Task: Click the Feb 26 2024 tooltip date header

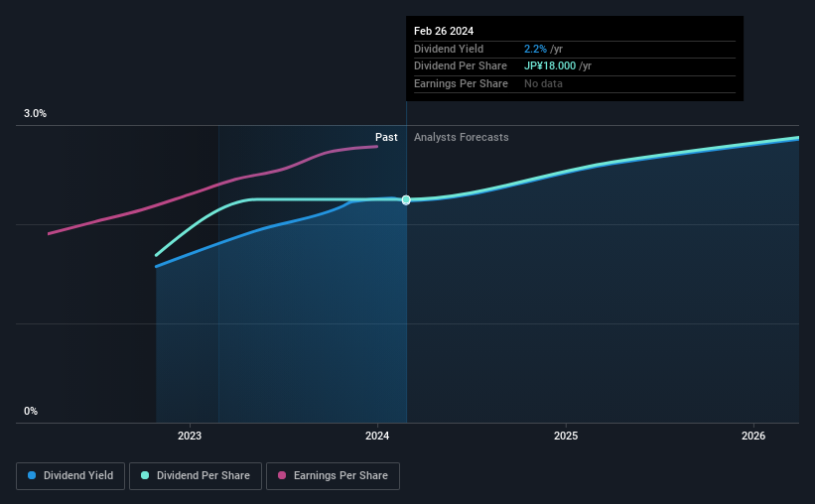Action: click(444, 31)
